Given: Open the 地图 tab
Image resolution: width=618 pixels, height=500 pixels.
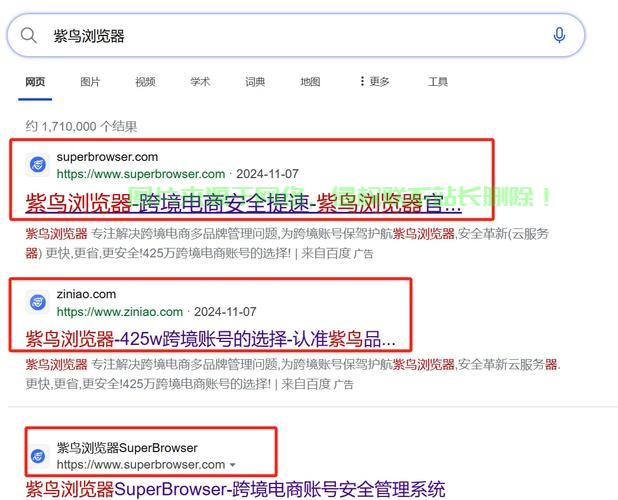Looking at the screenshot, I should 310,82.
